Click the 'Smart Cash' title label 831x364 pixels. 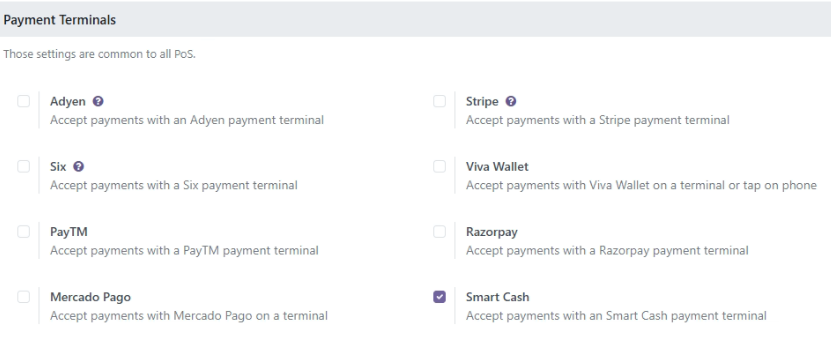pyautogui.click(x=498, y=297)
